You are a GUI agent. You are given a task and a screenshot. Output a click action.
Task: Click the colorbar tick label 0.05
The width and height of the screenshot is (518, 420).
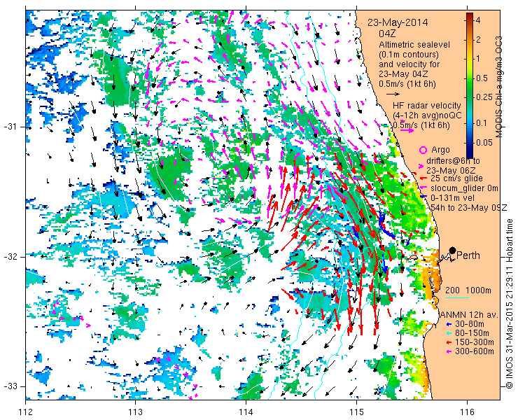[x=484, y=143]
